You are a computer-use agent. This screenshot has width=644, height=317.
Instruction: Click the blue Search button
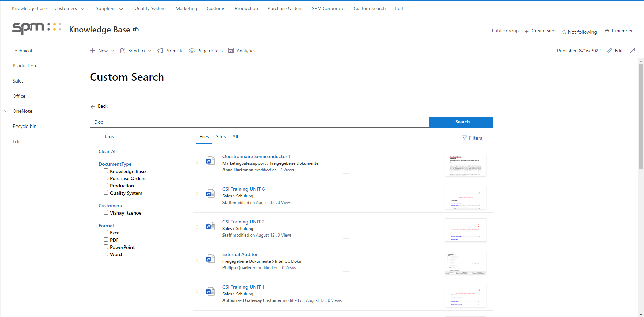click(461, 122)
